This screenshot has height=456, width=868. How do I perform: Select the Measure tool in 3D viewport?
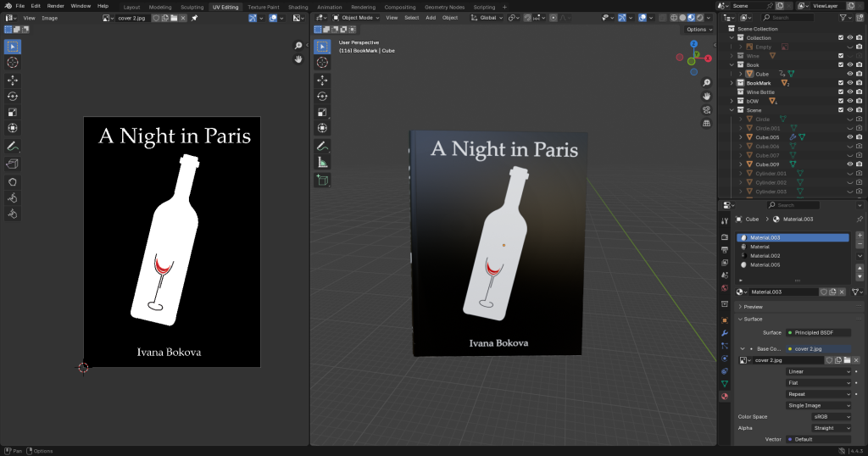click(x=322, y=162)
